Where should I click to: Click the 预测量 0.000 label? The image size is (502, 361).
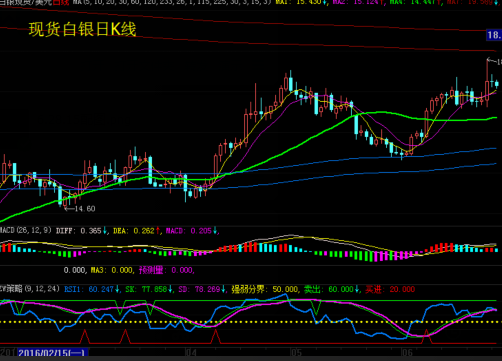[x=166, y=270]
